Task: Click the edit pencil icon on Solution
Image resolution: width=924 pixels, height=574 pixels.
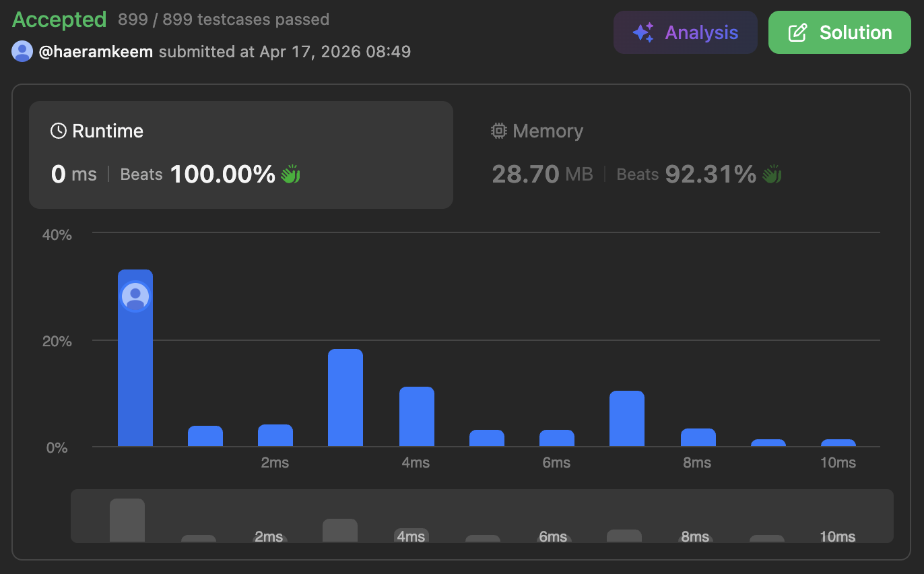Action: 797,32
